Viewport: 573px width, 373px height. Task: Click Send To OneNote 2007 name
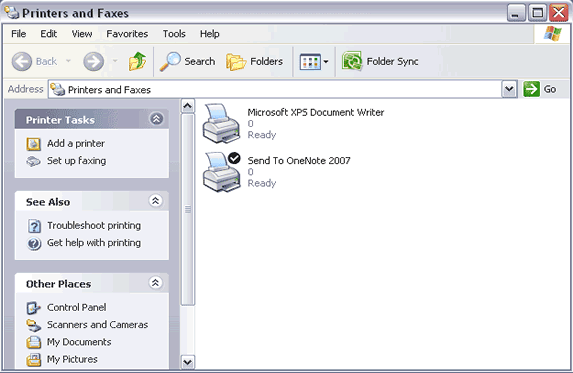pos(299,160)
